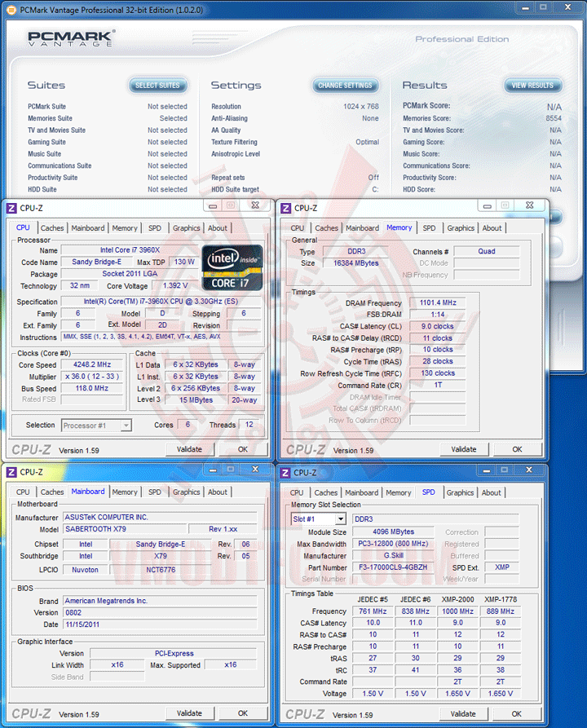Minimize the PCMark Vantage window
Viewport: 587px width, 728px height.
click(525, 7)
